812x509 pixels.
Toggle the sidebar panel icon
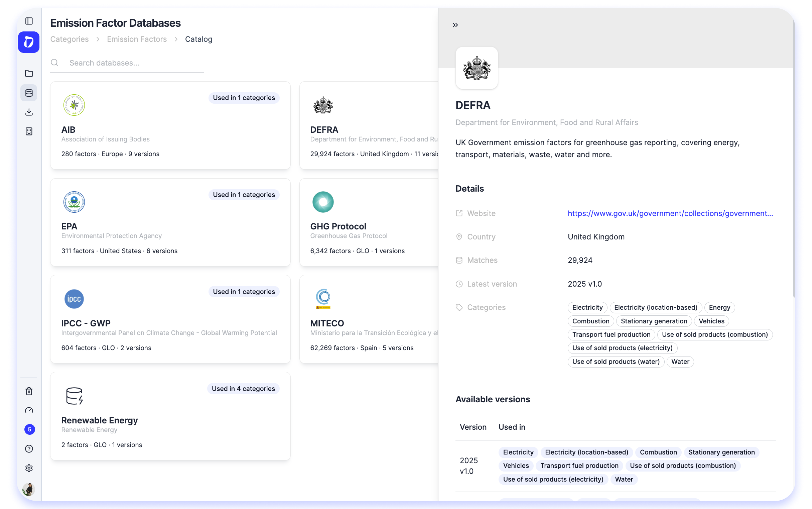click(29, 21)
